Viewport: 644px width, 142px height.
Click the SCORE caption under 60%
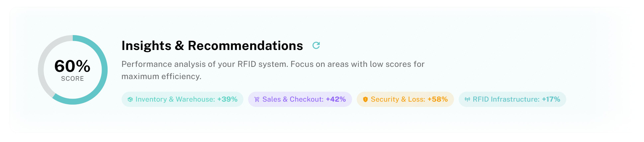click(72, 79)
